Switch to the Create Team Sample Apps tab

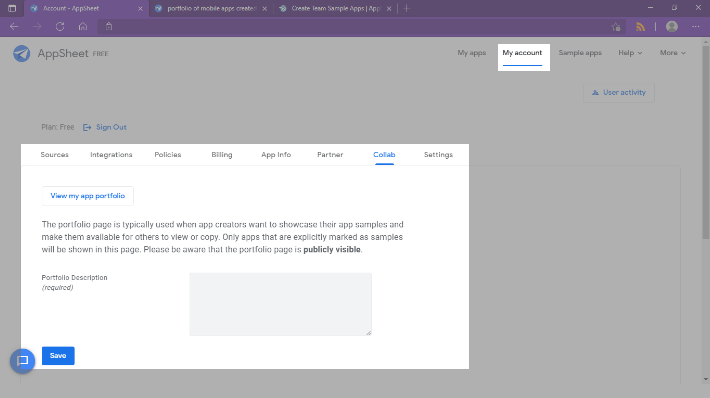click(336, 9)
